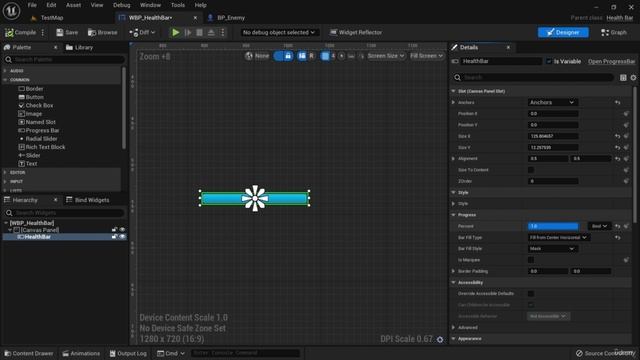The height and width of the screenshot is (360, 640).
Task: Toggle the layout lock button in designer
Action: coord(288,56)
